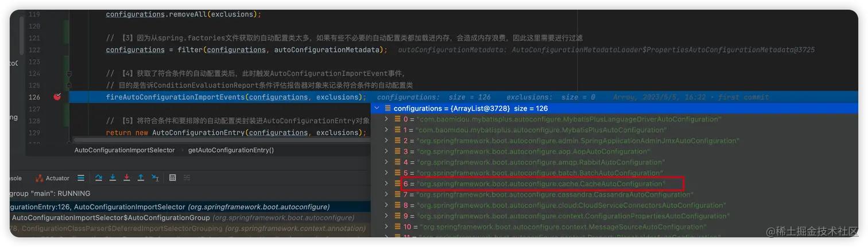Click the inline hint "exclusions: size = 0"
This screenshot has width=868, height=247.
click(x=551, y=97)
